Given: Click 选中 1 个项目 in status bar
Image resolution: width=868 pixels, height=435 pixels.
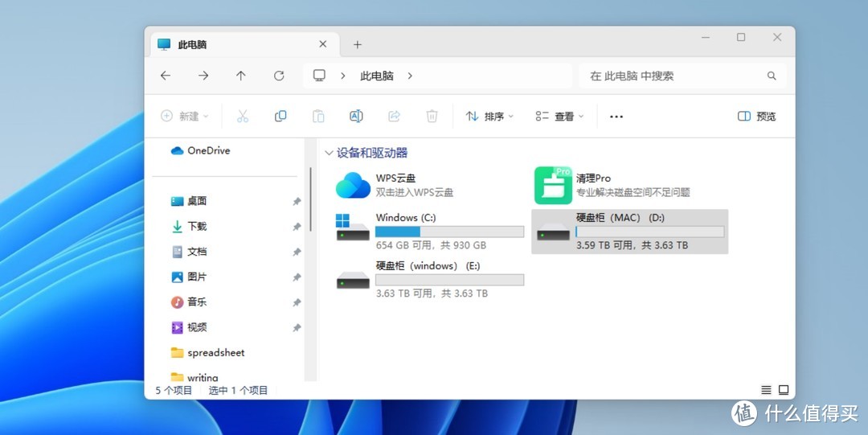Looking at the screenshot, I should point(238,390).
